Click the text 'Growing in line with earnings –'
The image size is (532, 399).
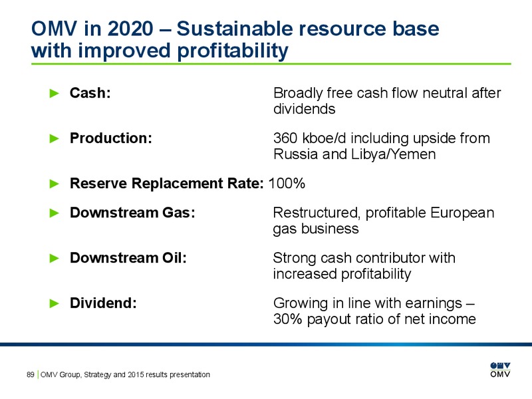tap(374, 303)
